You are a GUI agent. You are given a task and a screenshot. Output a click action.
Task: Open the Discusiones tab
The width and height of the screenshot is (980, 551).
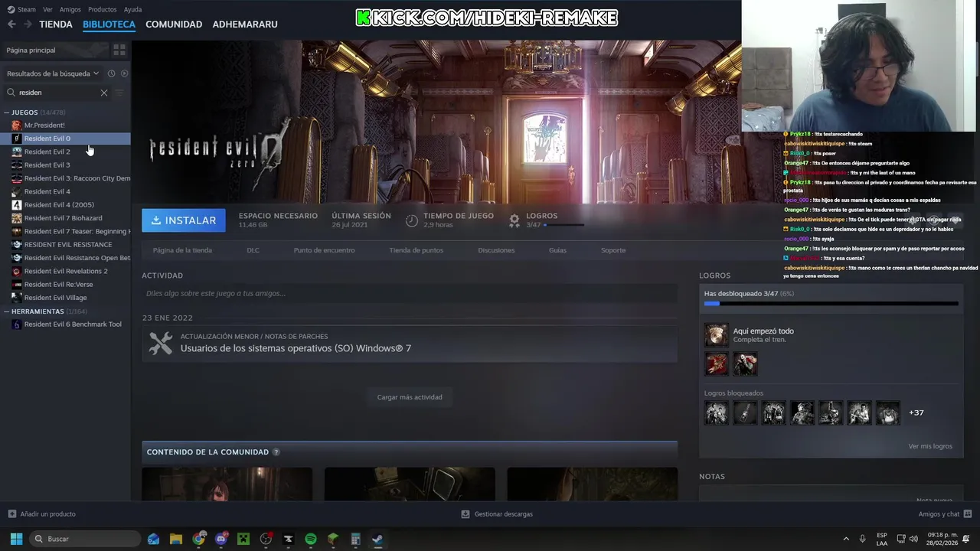pyautogui.click(x=496, y=250)
